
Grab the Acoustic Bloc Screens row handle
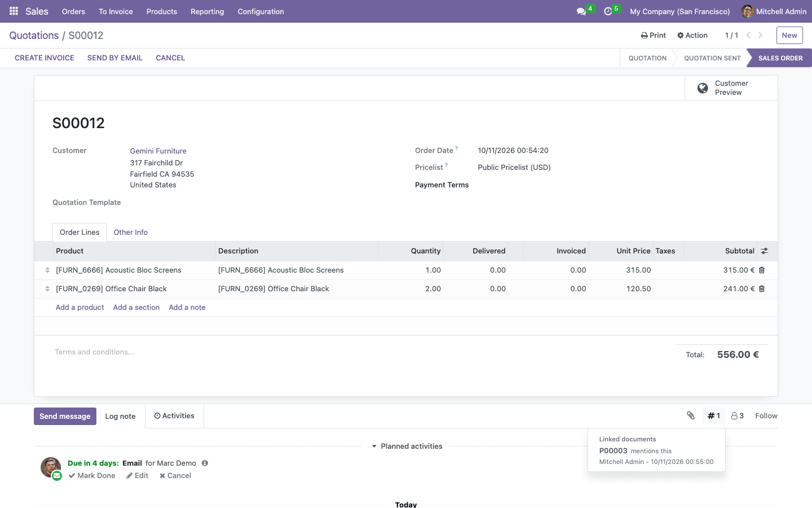tap(47, 270)
